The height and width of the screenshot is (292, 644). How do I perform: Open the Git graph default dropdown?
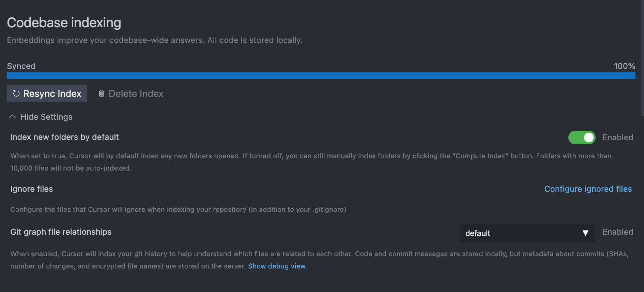coord(526,233)
